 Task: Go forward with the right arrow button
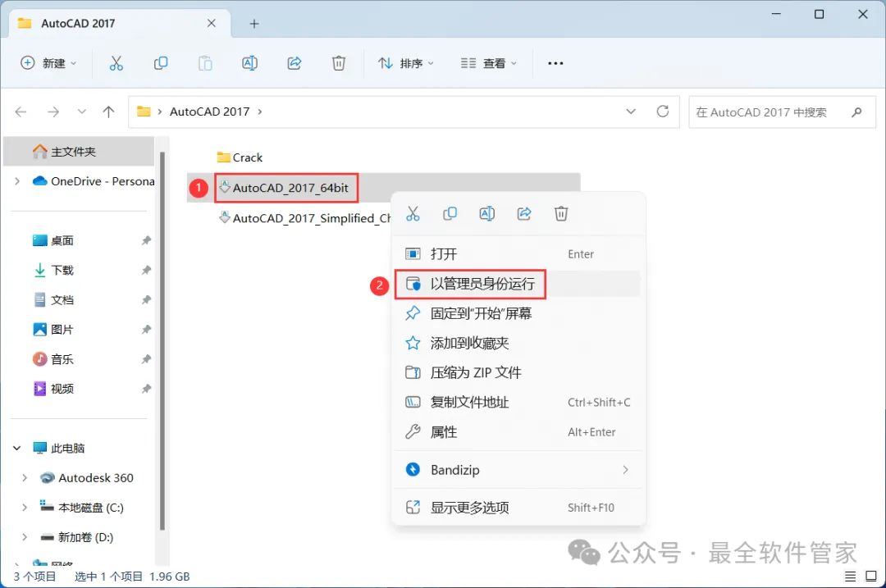[53, 112]
